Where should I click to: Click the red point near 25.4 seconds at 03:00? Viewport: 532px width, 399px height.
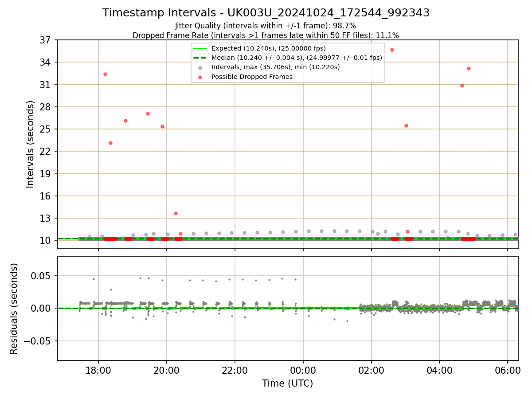[x=406, y=125]
